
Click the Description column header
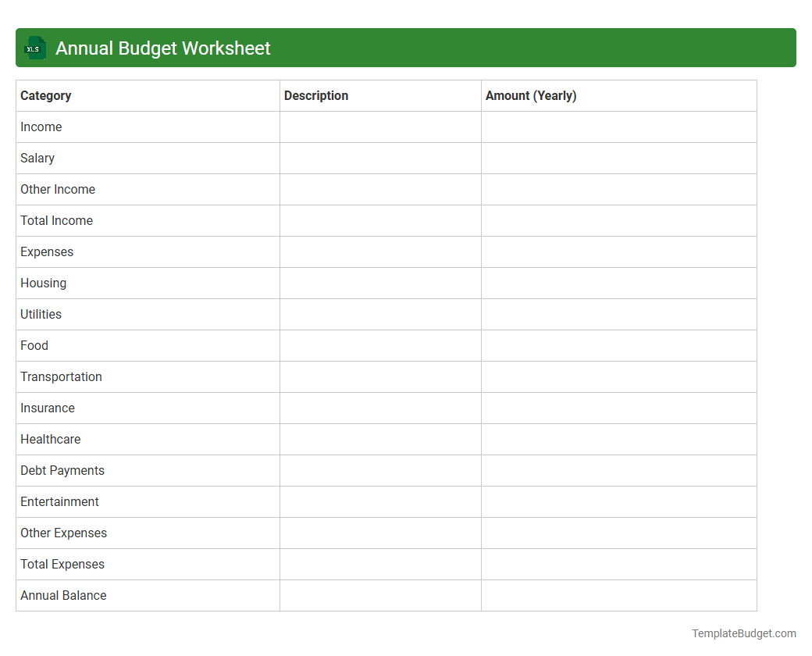(316, 95)
